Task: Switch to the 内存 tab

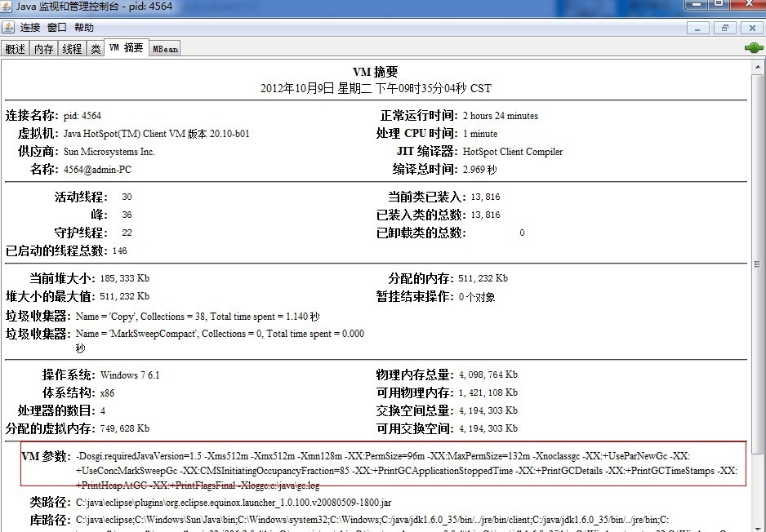Action: [43, 49]
